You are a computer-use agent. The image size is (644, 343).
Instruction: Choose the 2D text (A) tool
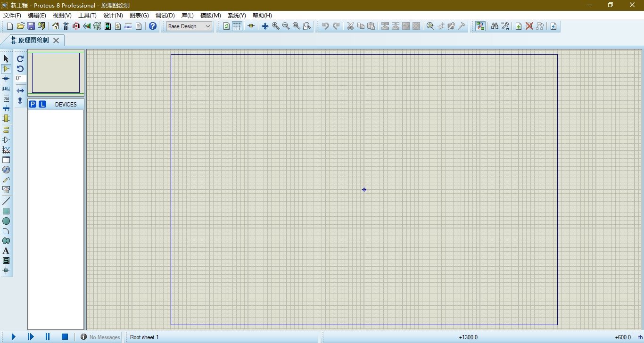6,251
